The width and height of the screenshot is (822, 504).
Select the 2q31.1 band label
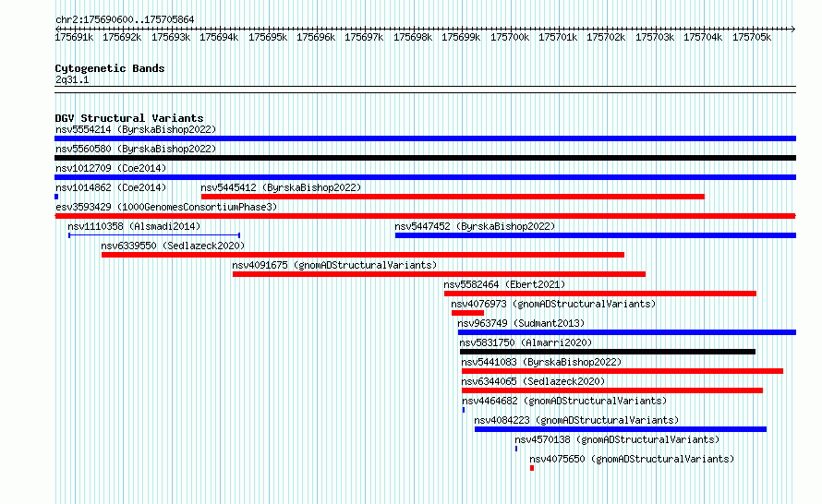coord(72,79)
